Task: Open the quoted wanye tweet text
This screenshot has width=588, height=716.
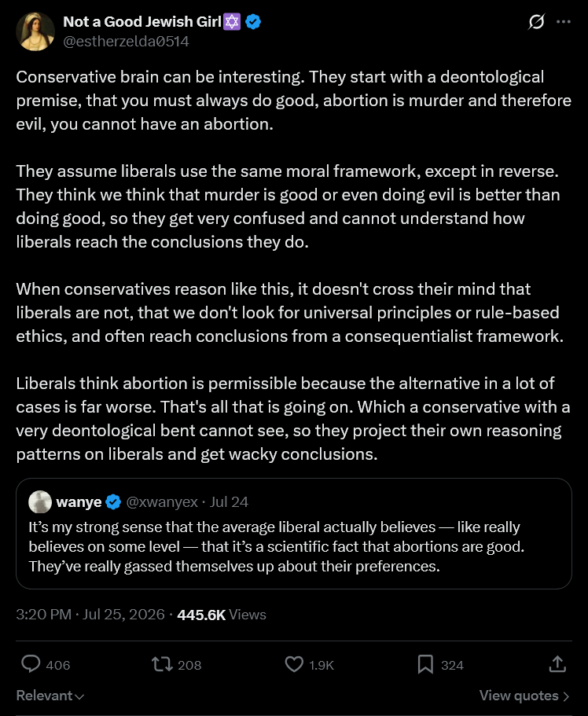Action: (x=277, y=546)
